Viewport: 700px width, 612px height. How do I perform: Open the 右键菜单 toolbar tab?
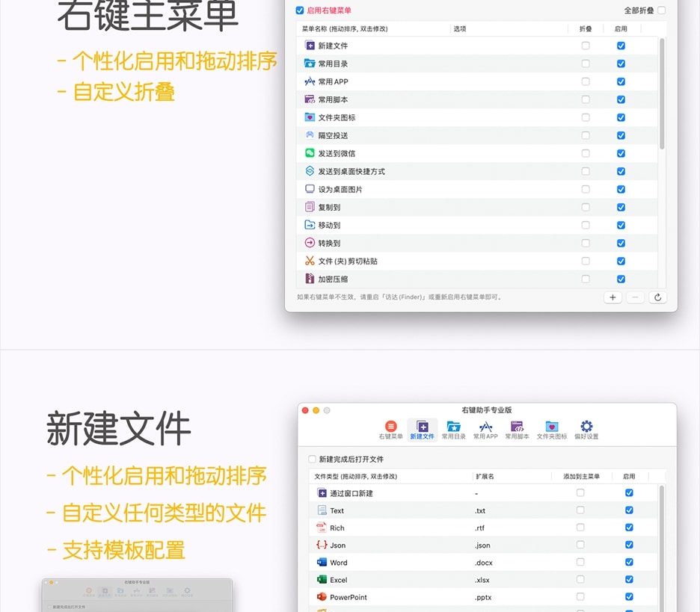click(390, 430)
